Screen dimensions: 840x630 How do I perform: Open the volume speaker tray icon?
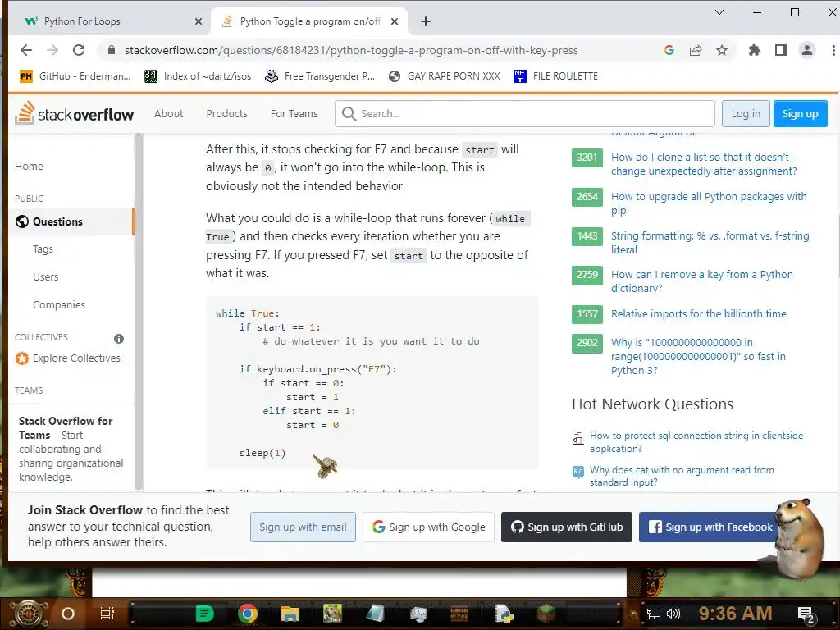click(x=673, y=614)
